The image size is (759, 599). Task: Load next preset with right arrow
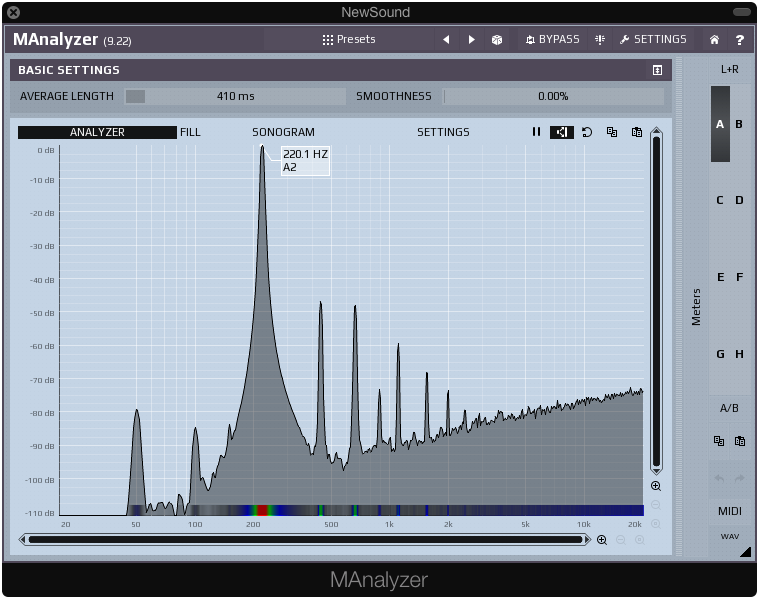tap(471, 39)
